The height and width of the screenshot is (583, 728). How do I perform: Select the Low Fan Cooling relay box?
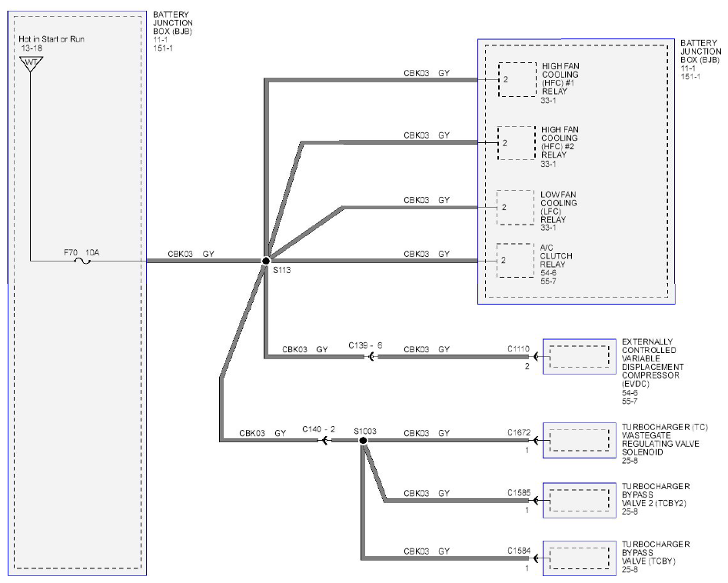click(515, 207)
